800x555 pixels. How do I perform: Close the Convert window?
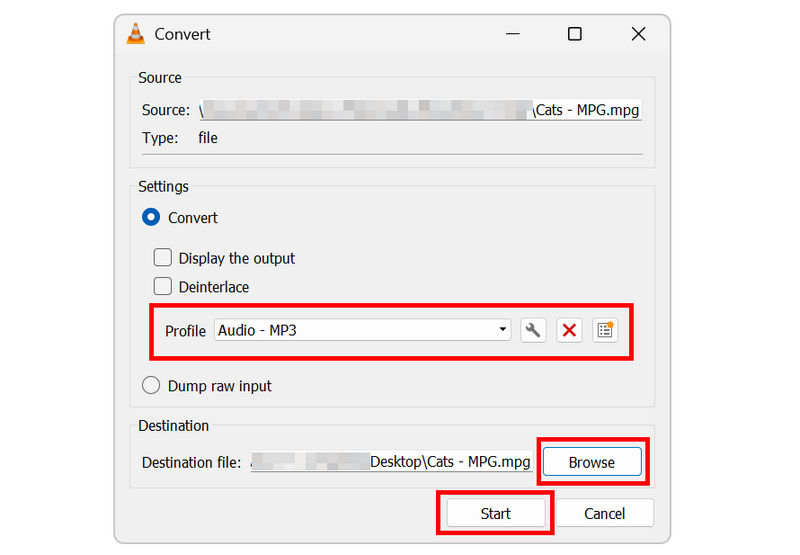click(x=638, y=34)
